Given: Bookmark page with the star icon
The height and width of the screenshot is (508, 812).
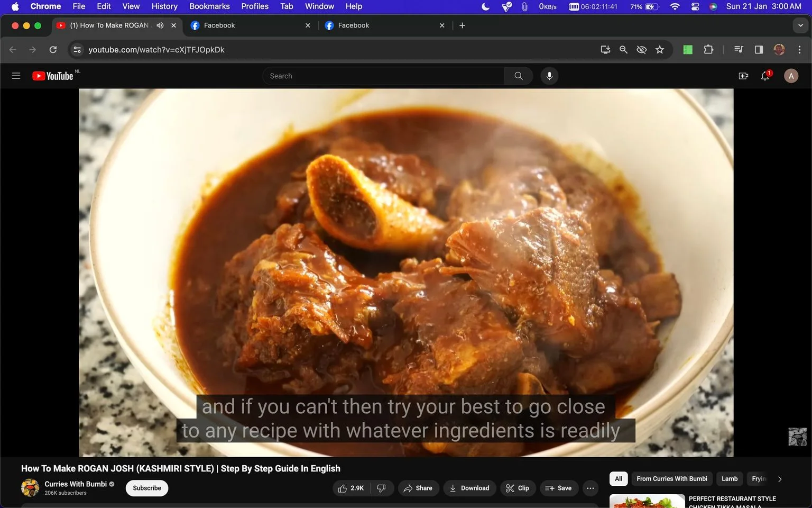Looking at the screenshot, I should click(x=660, y=49).
